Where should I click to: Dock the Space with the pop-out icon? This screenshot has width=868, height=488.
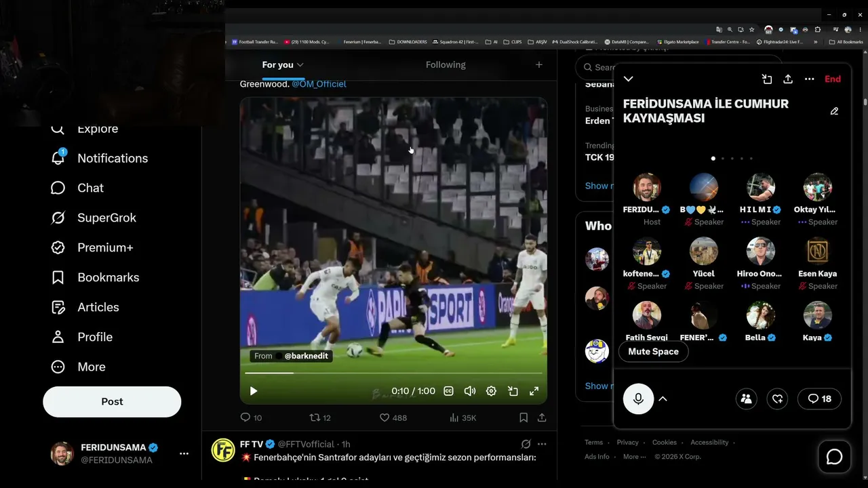click(767, 79)
